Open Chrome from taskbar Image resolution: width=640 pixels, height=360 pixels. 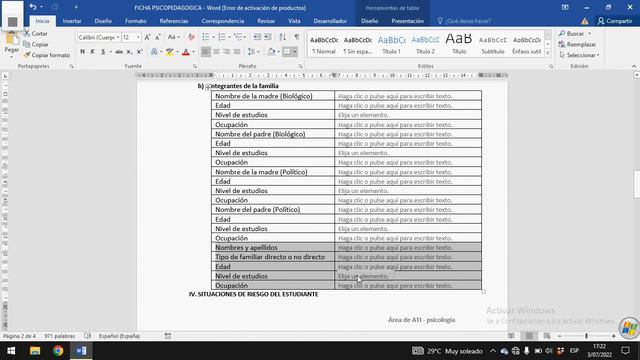(x=58, y=351)
